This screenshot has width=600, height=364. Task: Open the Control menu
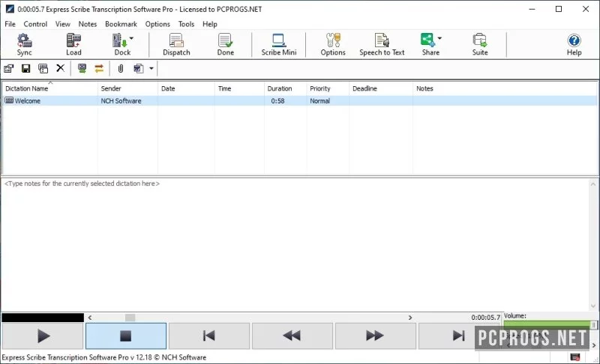point(35,24)
